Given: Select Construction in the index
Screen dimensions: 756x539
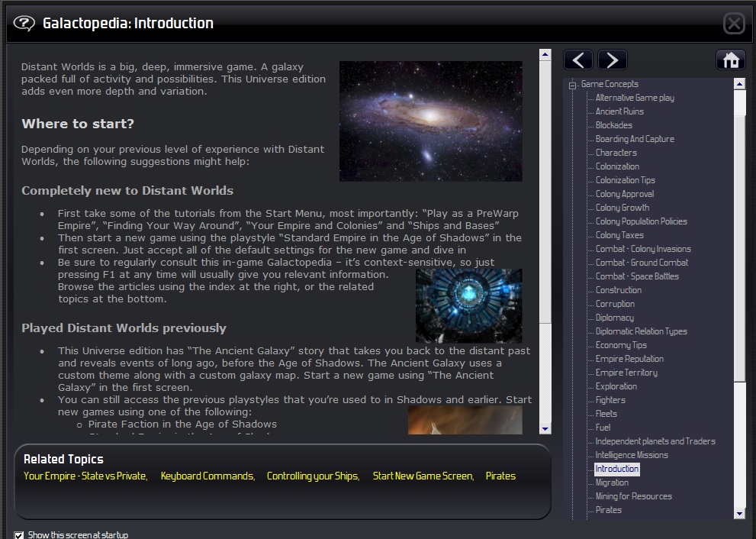Looking at the screenshot, I should point(619,290).
